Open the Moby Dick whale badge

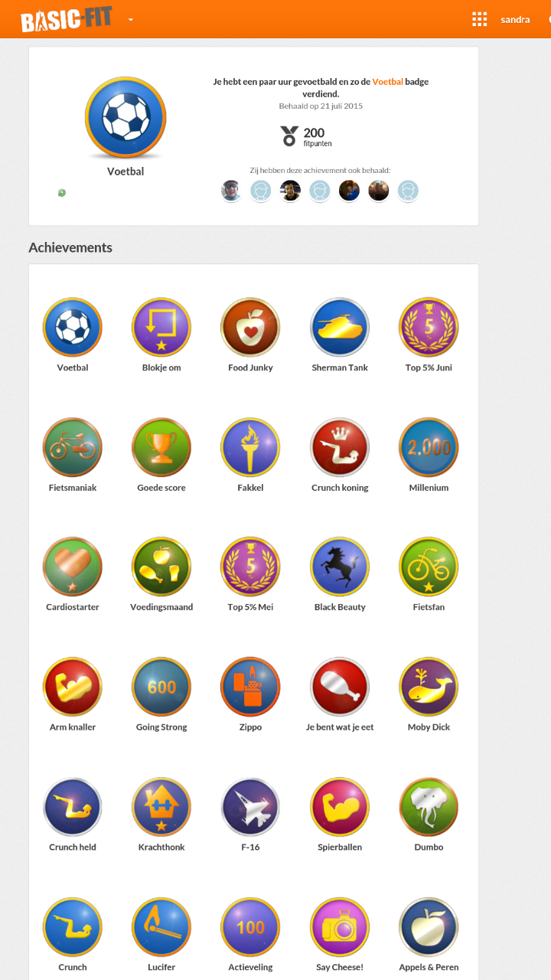point(429,687)
